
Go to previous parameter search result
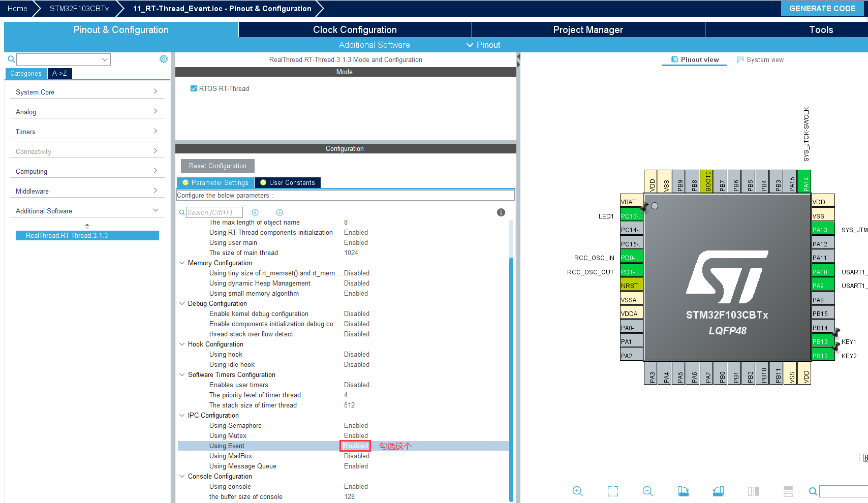255,212
